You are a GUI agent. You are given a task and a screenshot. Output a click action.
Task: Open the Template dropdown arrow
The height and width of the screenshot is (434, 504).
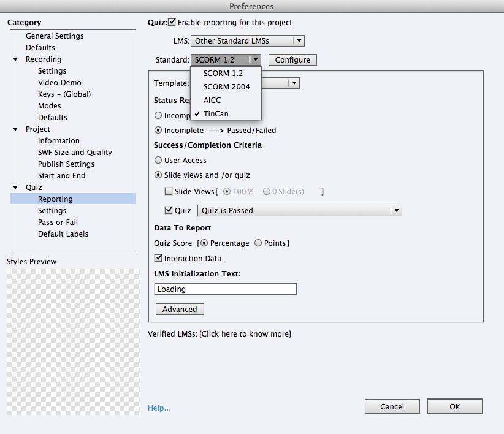tap(294, 83)
